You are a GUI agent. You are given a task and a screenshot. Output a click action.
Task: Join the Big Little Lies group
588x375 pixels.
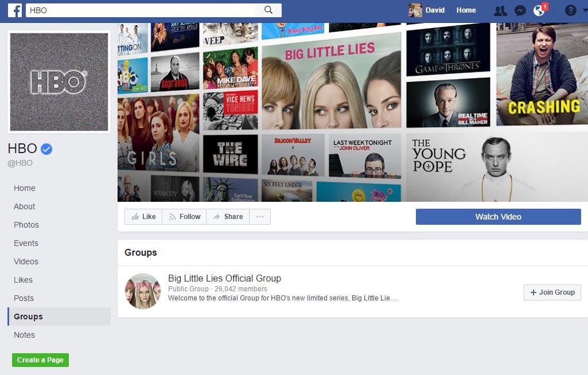(x=551, y=292)
